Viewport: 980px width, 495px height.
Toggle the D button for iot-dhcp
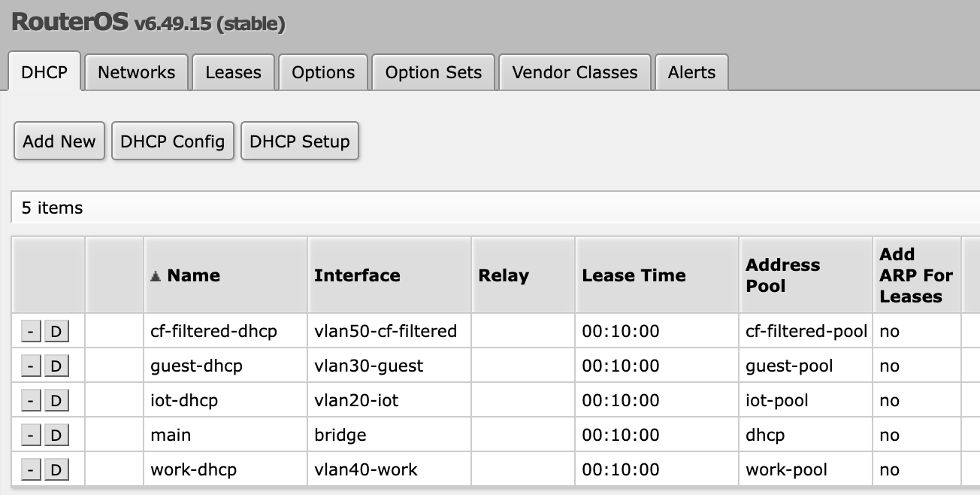click(x=56, y=401)
